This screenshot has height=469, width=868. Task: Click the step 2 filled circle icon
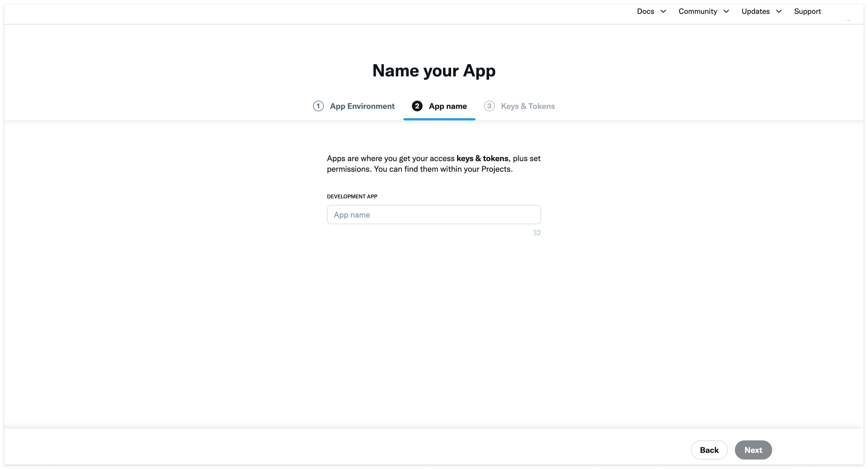tap(417, 106)
